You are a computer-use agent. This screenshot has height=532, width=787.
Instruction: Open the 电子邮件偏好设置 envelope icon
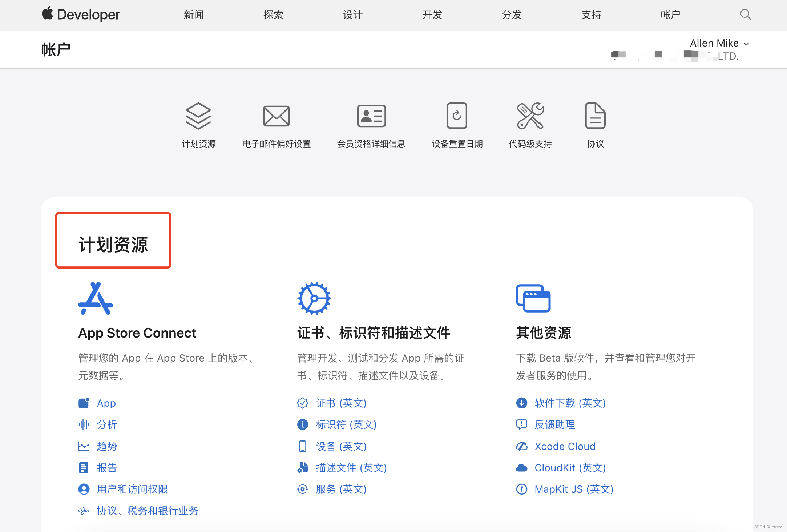276,116
